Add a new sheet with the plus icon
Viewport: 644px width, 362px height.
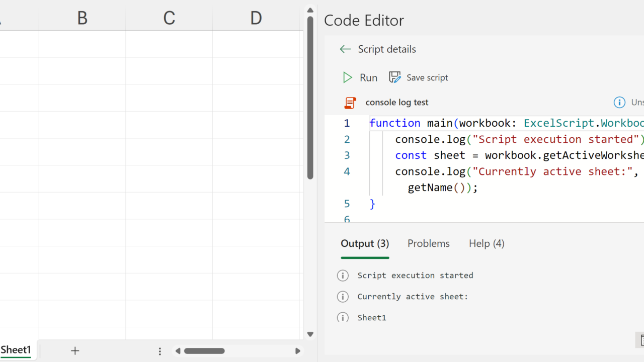pyautogui.click(x=75, y=351)
